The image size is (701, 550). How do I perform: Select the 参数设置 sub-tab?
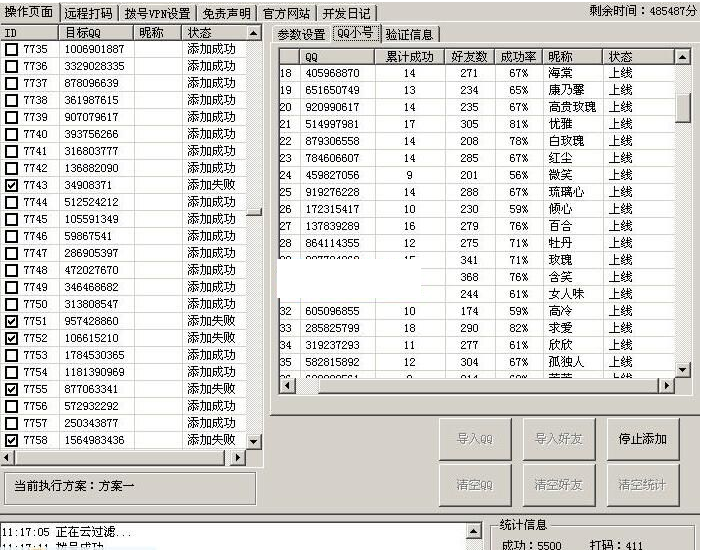301,34
